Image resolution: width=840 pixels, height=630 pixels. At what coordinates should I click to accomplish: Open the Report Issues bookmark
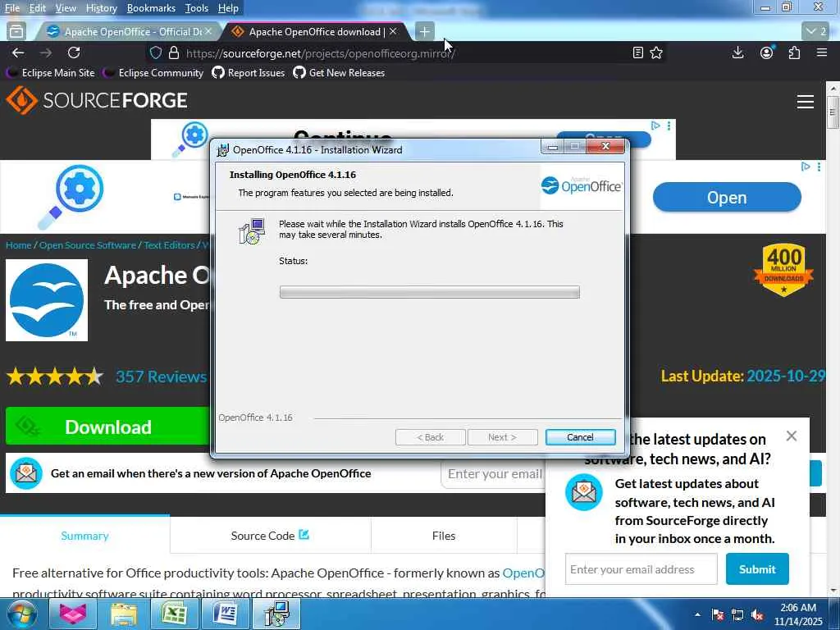tap(249, 73)
